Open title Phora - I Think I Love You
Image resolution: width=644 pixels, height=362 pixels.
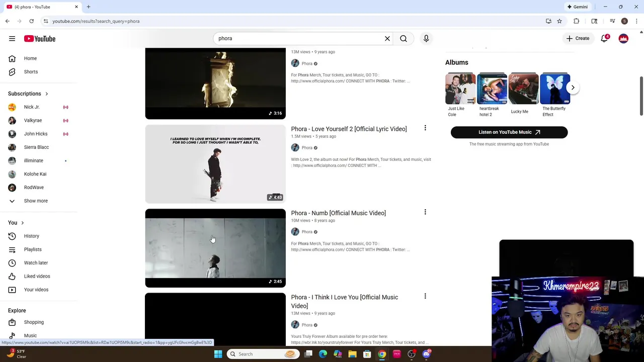(344, 301)
